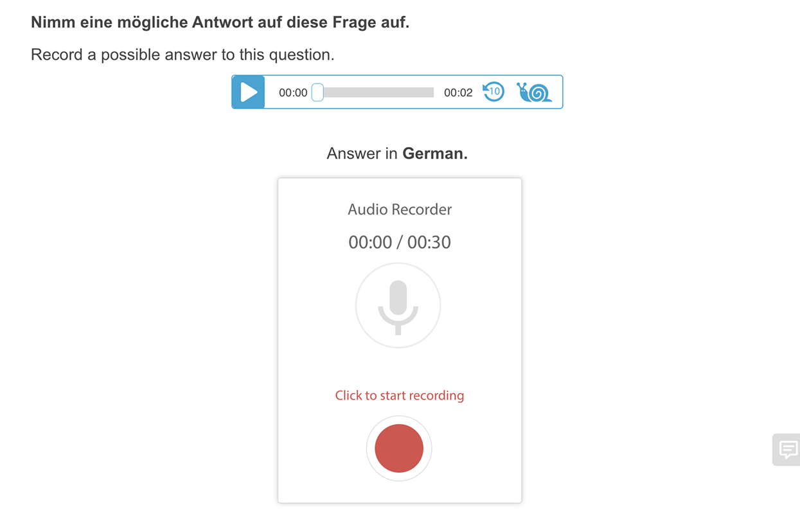Click the 00:00 elapsed time in the player
Image resolution: width=800 pixels, height=532 pixels.
[293, 93]
